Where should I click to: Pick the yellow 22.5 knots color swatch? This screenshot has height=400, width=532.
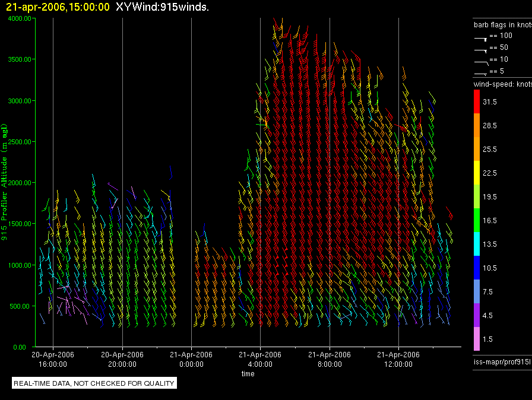tap(477, 173)
